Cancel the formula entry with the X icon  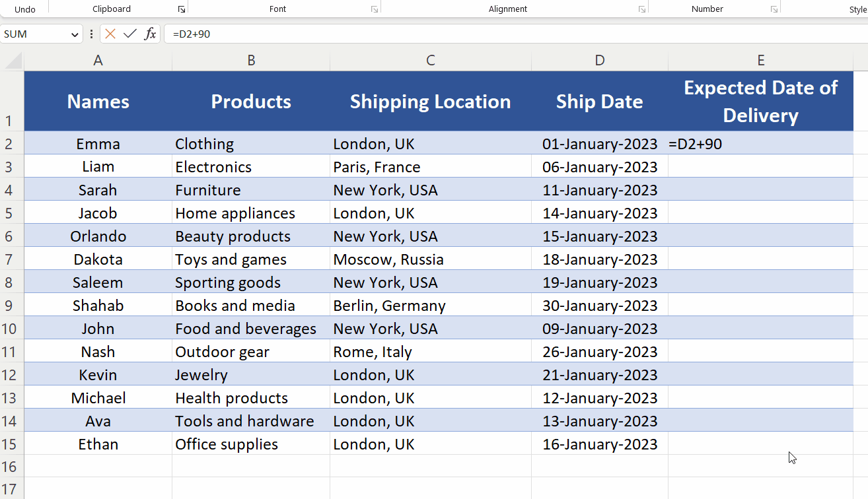tap(110, 34)
